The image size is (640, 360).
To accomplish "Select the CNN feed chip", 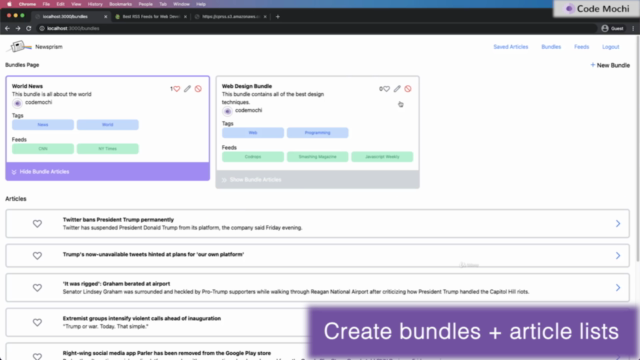I will [x=43, y=149].
